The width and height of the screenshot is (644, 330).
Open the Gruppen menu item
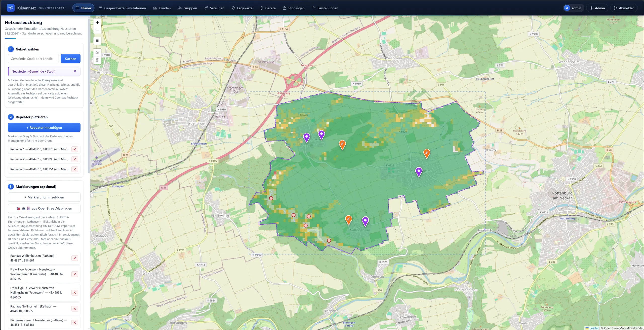[187, 8]
